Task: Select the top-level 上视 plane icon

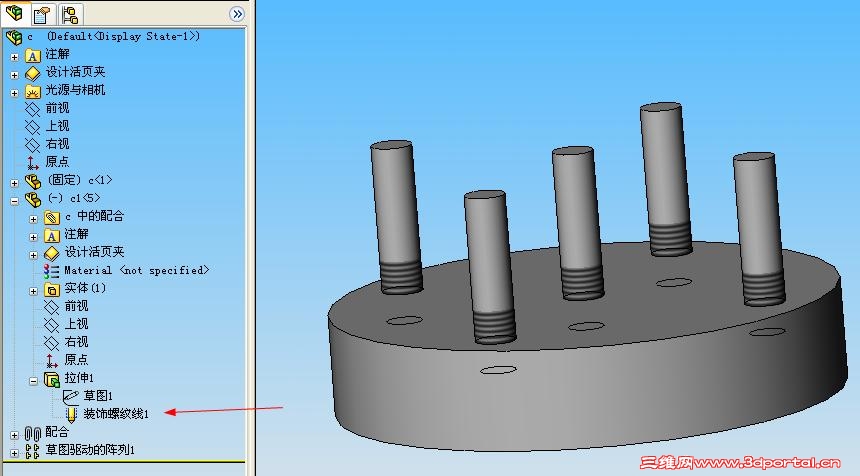Action: (x=32, y=127)
